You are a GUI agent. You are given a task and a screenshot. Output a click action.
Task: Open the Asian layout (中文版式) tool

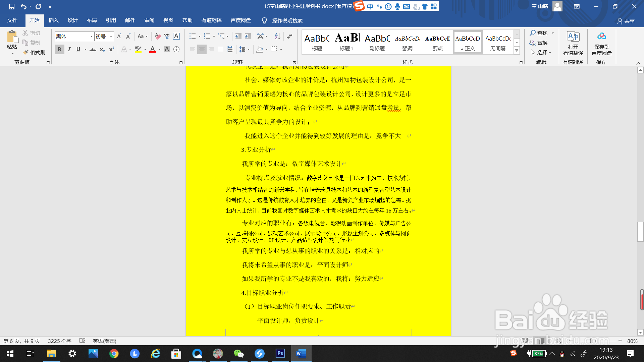coord(260,36)
